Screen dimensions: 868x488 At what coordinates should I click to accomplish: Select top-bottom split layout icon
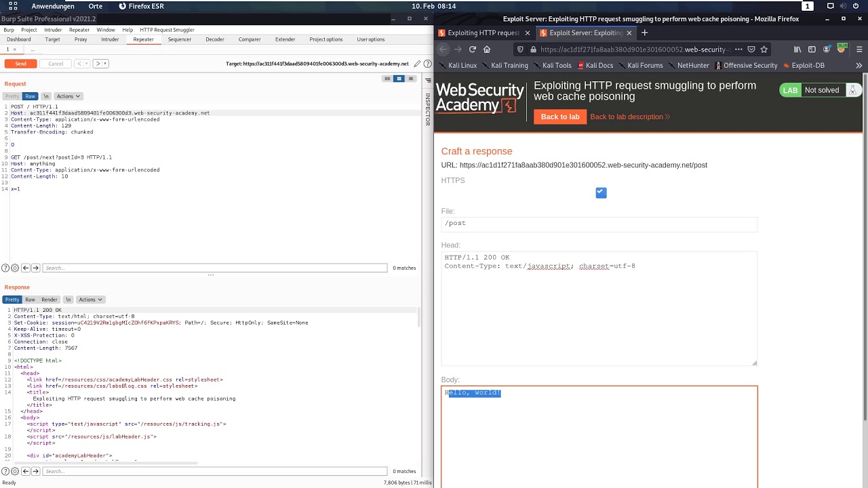click(399, 79)
